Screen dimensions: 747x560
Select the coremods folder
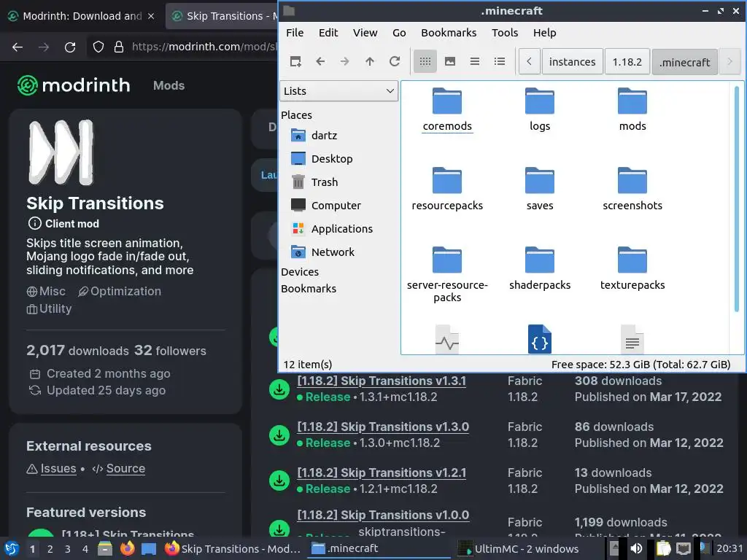pyautogui.click(x=447, y=109)
